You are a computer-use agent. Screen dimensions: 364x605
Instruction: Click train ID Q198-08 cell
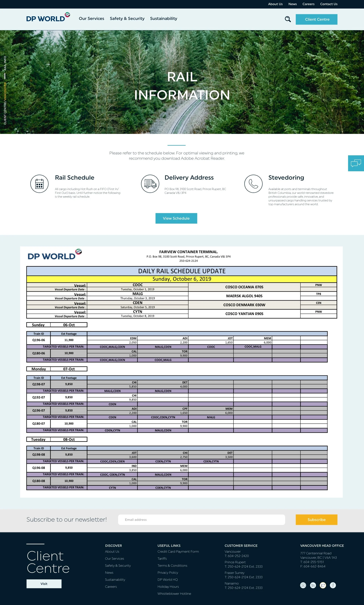[x=38, y=455]
